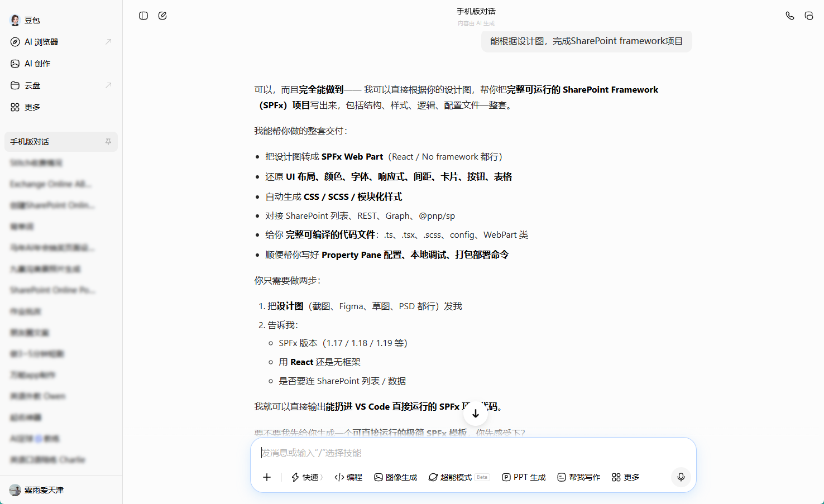Choose the 编程 skill

tap(348, 477)
